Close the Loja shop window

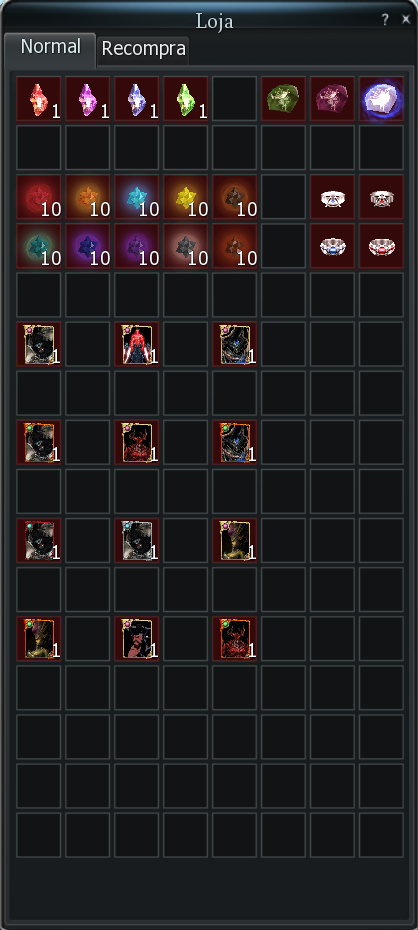[406, 20]
